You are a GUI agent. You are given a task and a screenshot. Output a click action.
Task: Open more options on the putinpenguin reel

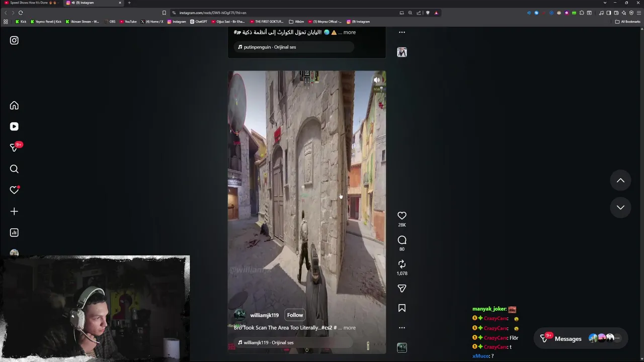401,32
